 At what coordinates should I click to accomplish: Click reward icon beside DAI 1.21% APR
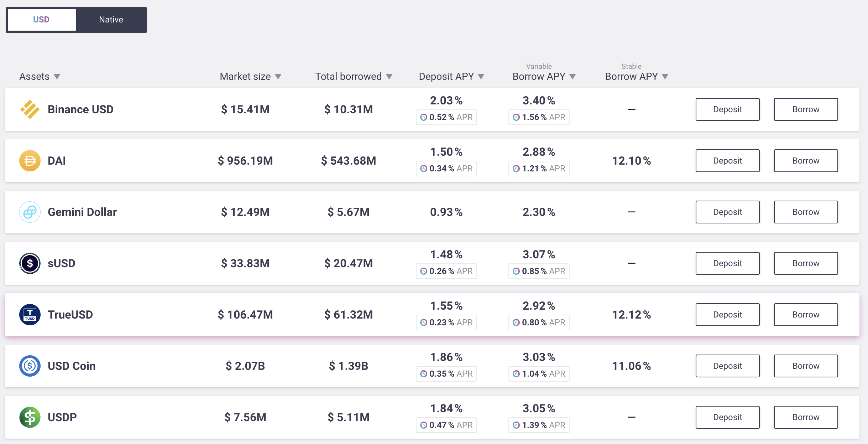click(x=516, y=169)
